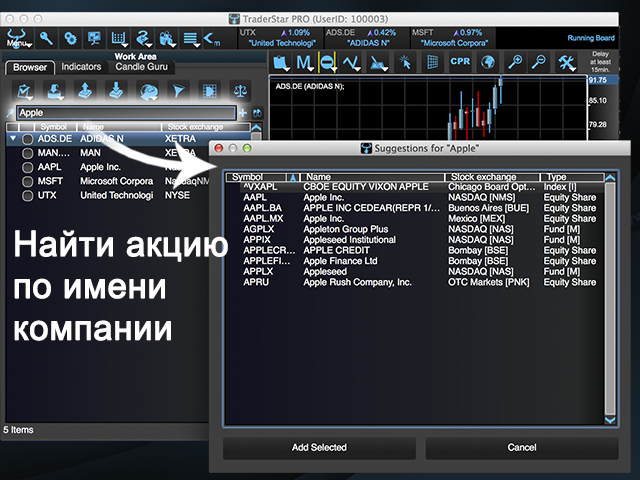Screen dimensions: 640x480
Task: Select the APRU Apple Rush Company row
Action: tap(414, 282)
